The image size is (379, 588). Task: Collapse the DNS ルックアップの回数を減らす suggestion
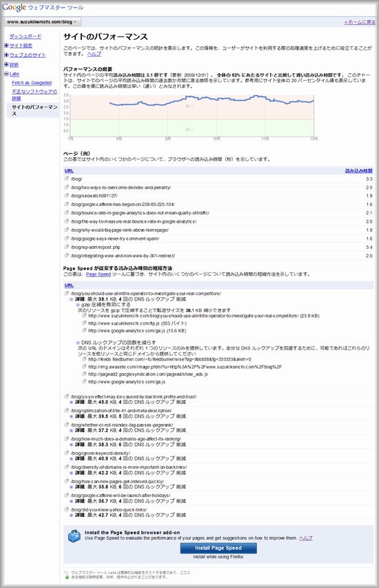tap(78, 343)
